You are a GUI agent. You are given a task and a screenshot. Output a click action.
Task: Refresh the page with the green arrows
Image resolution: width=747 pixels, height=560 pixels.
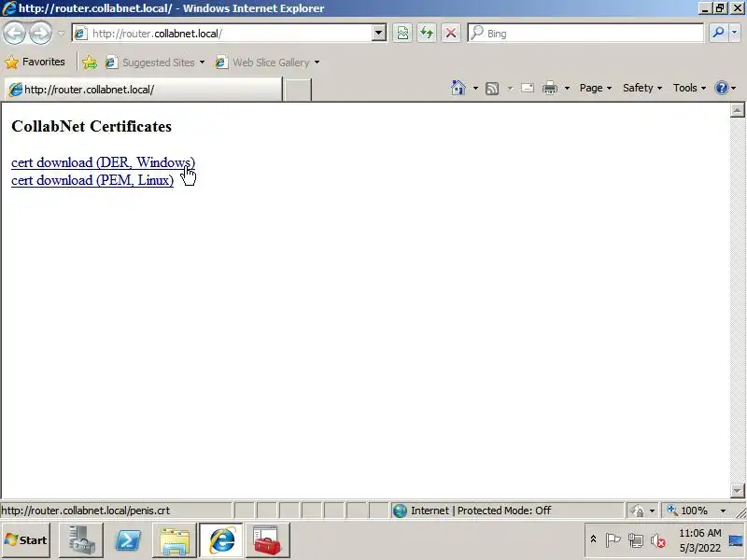click(x=427, y=34)
